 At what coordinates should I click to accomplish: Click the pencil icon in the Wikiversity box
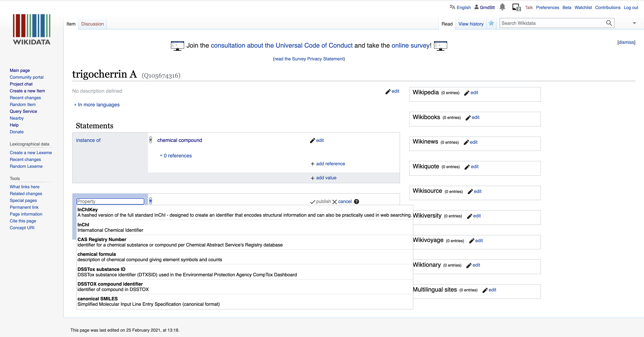coord(469,216)
